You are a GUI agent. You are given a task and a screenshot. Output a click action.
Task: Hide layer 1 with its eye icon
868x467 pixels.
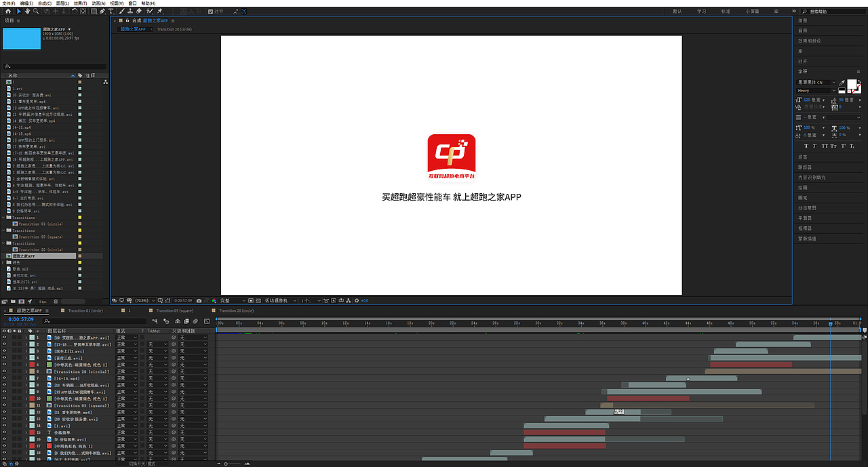coord(4,338)
